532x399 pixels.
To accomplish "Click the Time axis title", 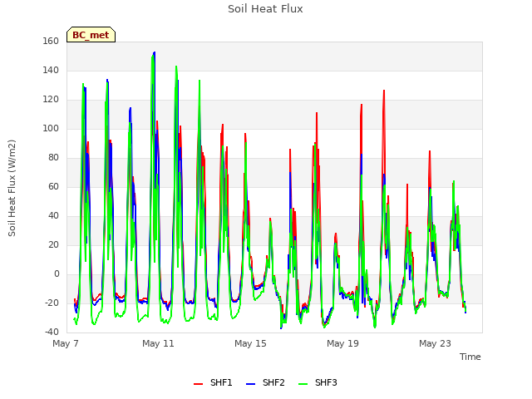I will click(470, 357).
